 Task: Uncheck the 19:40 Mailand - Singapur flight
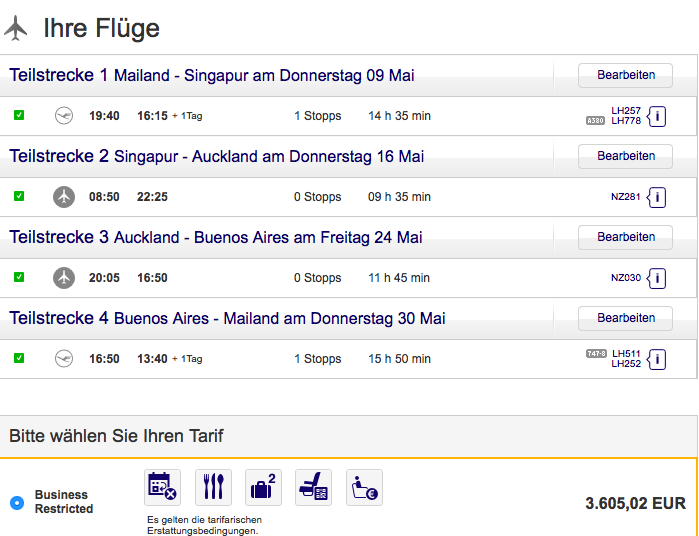point(19,116)
